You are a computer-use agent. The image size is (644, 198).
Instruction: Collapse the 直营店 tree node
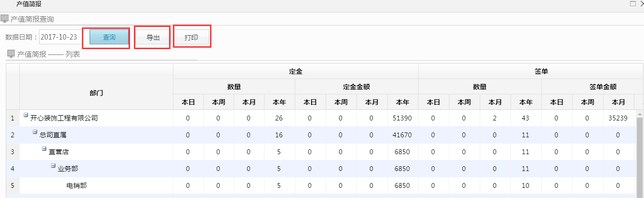[44, 149]
